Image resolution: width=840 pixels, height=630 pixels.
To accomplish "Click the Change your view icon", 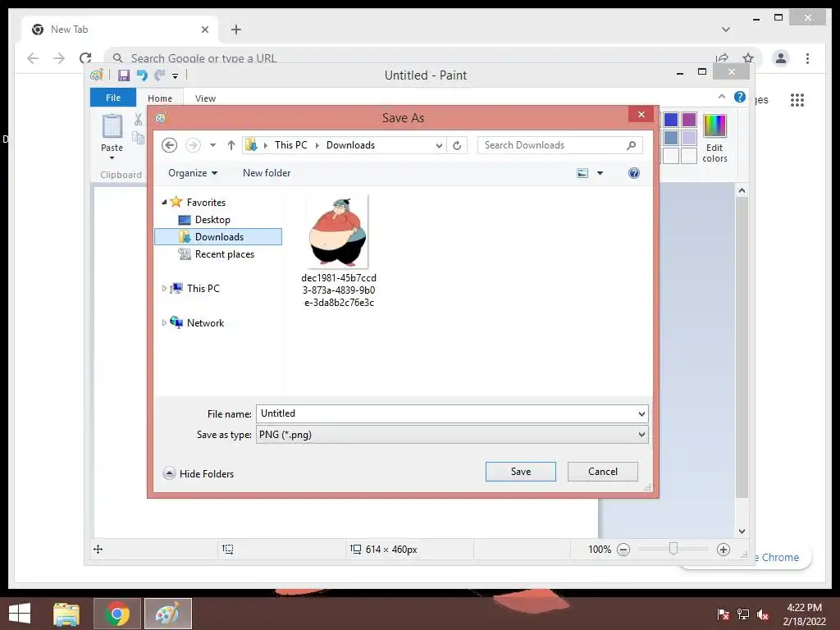I will click(x=582, y=173).
